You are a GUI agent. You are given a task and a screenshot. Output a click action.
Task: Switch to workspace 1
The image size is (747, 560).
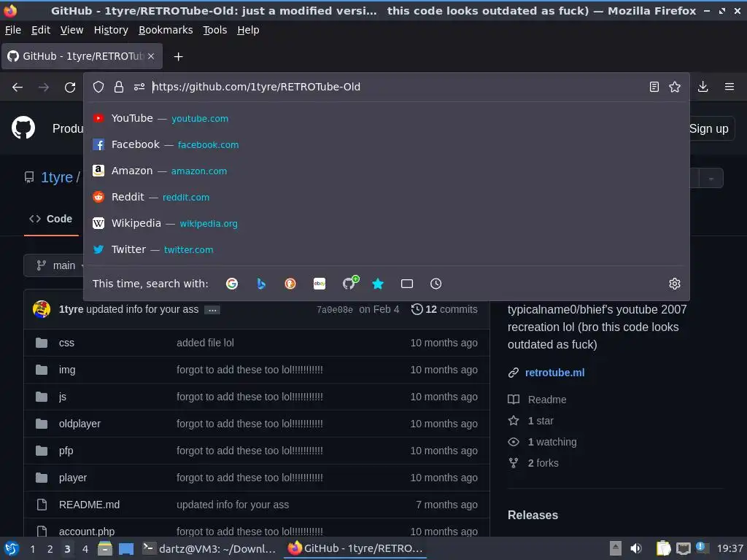point(32,549)
